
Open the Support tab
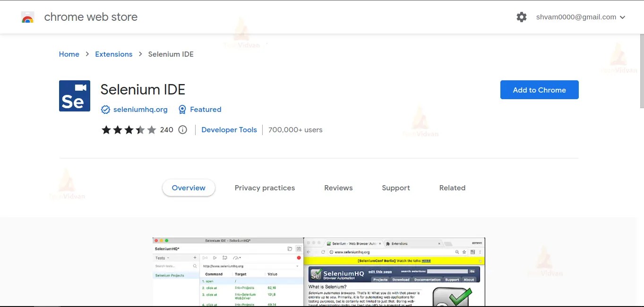(396, 188)
